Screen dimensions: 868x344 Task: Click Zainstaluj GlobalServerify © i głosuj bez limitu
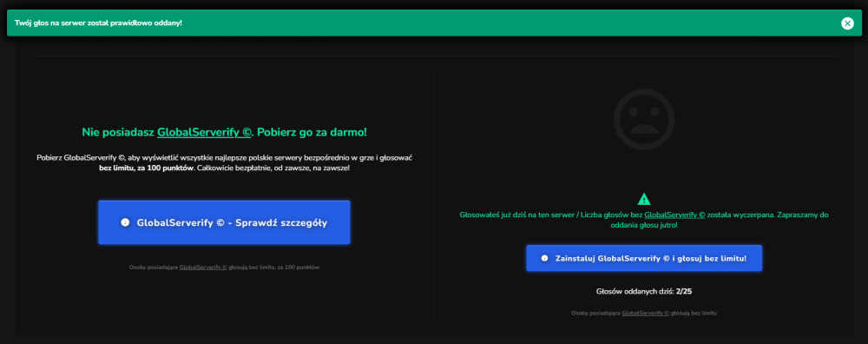[x=644, y=258]
